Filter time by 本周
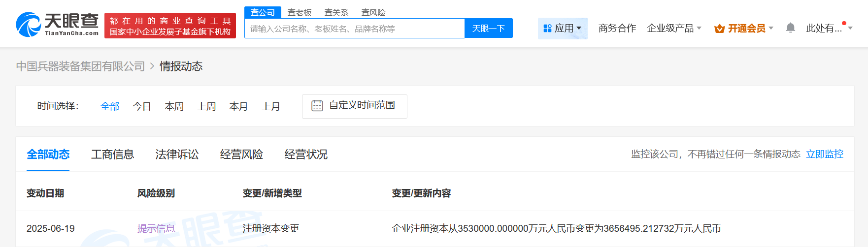868x247 pixels. (x=174, y=106)
